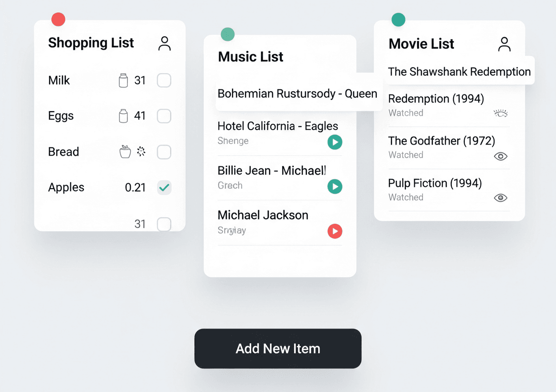Click the Grech subtitle
556x392 pixels.
[x=230, y=185]
